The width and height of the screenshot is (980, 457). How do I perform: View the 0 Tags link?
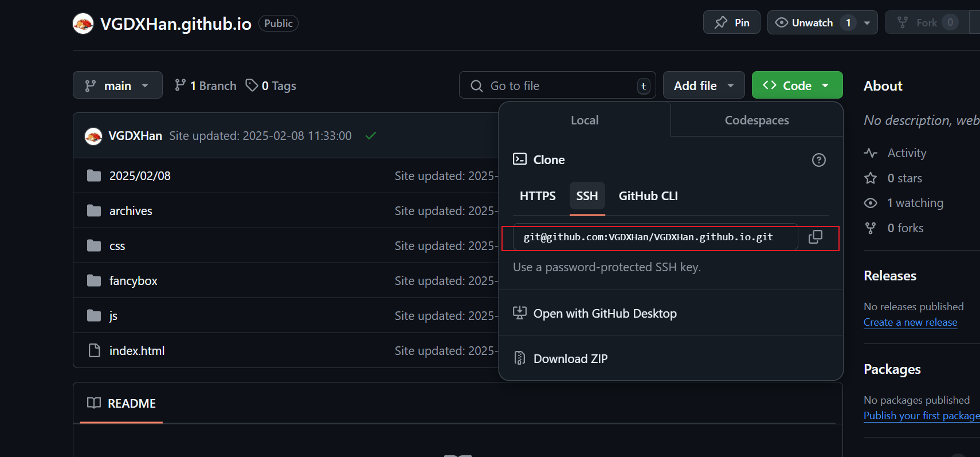click(x=271, y=85)
